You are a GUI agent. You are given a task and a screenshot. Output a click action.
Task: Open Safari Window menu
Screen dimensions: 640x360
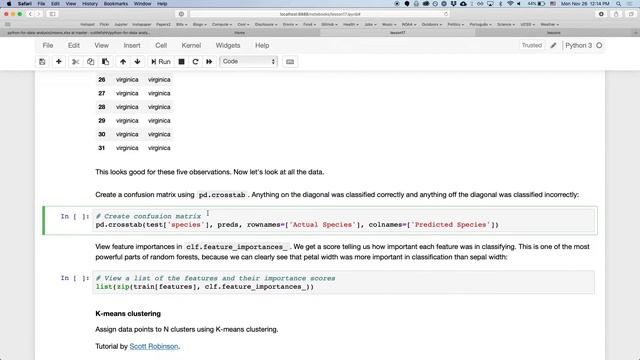click(142, 4)
